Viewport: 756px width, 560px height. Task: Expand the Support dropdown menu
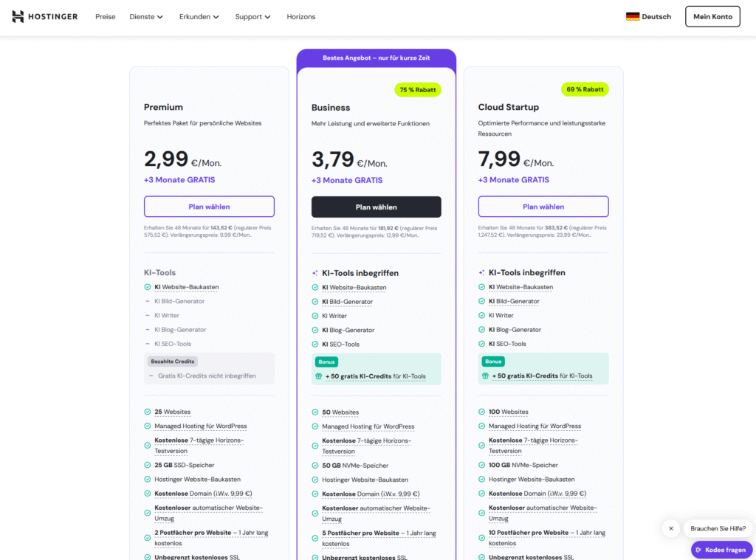[x=252, y=16]
